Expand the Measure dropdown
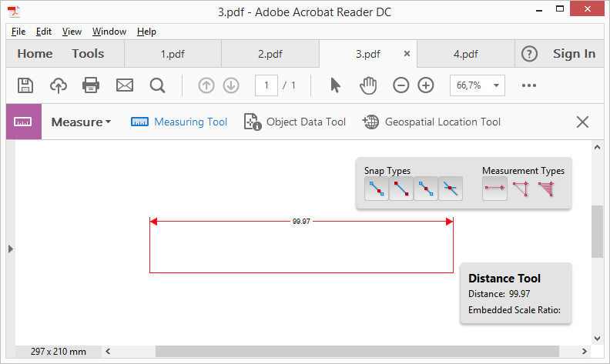The width and height of the screenshot is (610, 364). [x=82, y=122]
